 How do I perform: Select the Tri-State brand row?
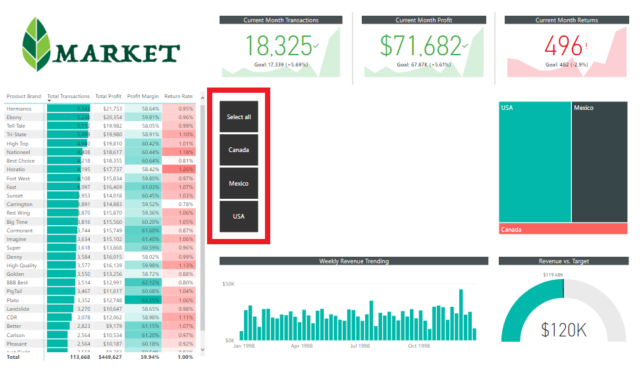[100, 134]
